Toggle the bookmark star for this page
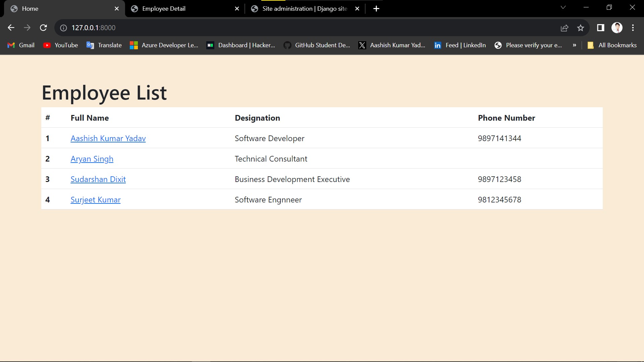 tap(581, 28)
